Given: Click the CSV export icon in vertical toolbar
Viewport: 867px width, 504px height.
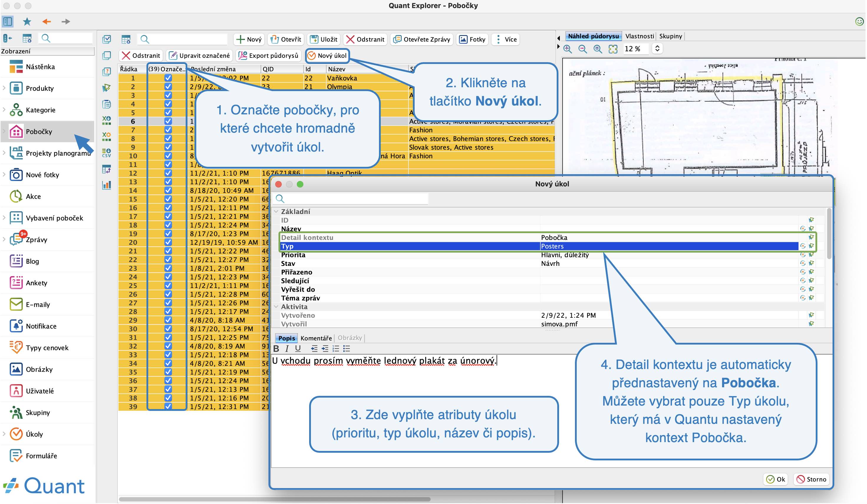Looking at the screenshot, I should coord(107,153).
